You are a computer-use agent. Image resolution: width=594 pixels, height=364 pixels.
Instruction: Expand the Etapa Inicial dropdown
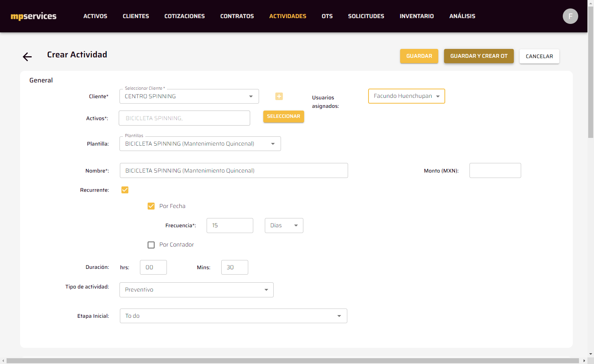pyautogui.click(x=234, y=316)
